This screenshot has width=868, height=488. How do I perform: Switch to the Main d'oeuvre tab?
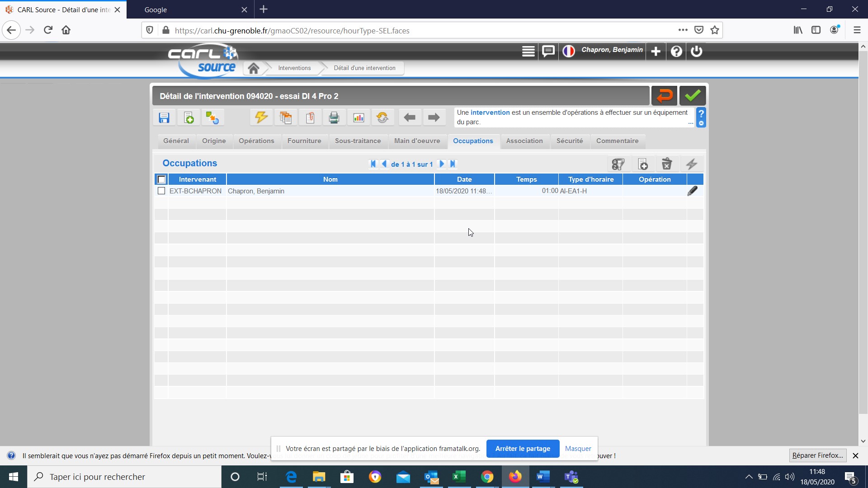(x=417, y=141)
